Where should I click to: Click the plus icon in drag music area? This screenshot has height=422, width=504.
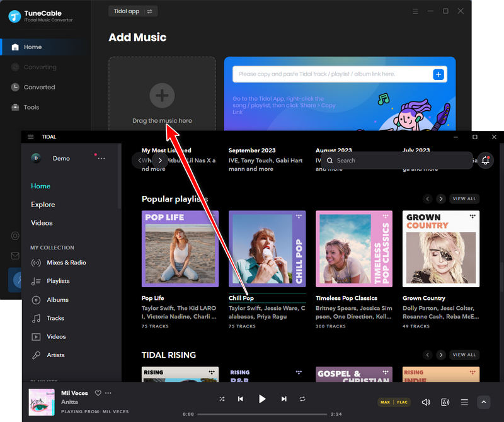(162, 96)
